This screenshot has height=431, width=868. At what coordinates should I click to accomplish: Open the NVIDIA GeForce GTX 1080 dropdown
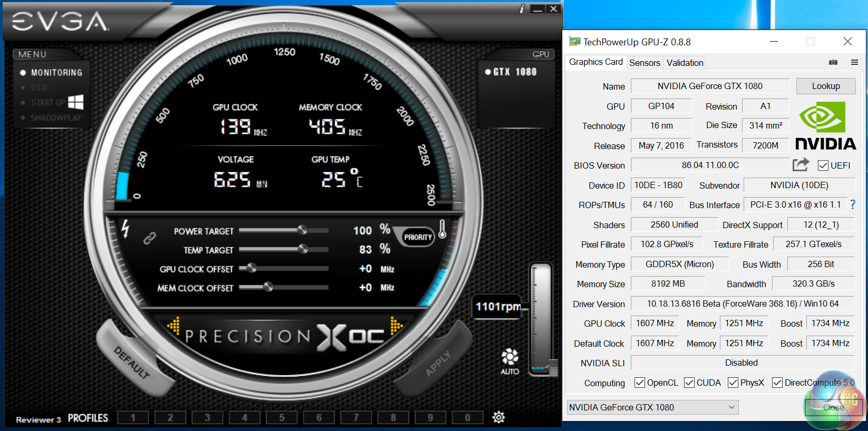(x=652, y=407)
